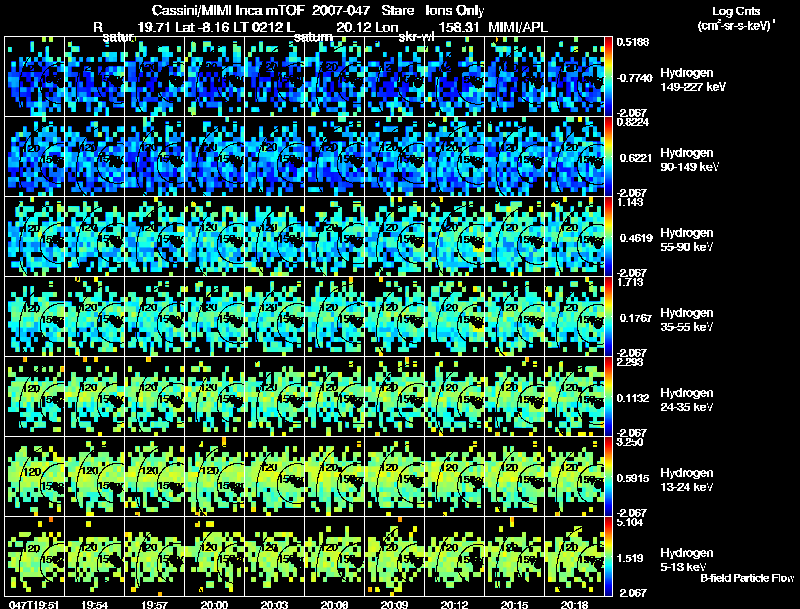Image resolution: width=800 pixels, height=609 pixels.
Task: Click the color bar for the 35-55 keV row
Action: (608, 317)
